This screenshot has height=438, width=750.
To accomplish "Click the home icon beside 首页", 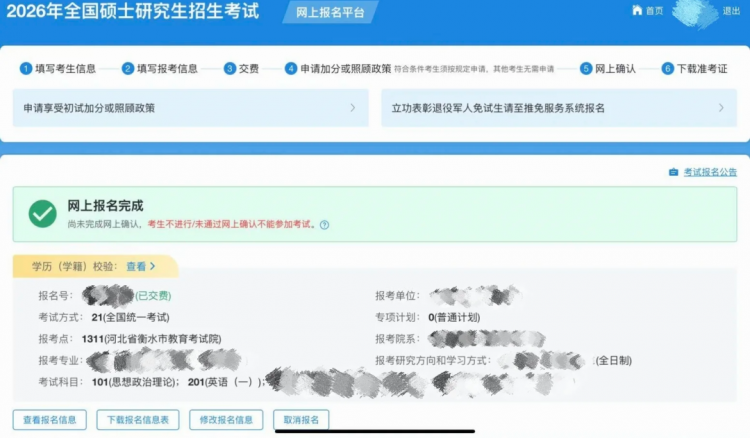I will click(x=636, y=11).
